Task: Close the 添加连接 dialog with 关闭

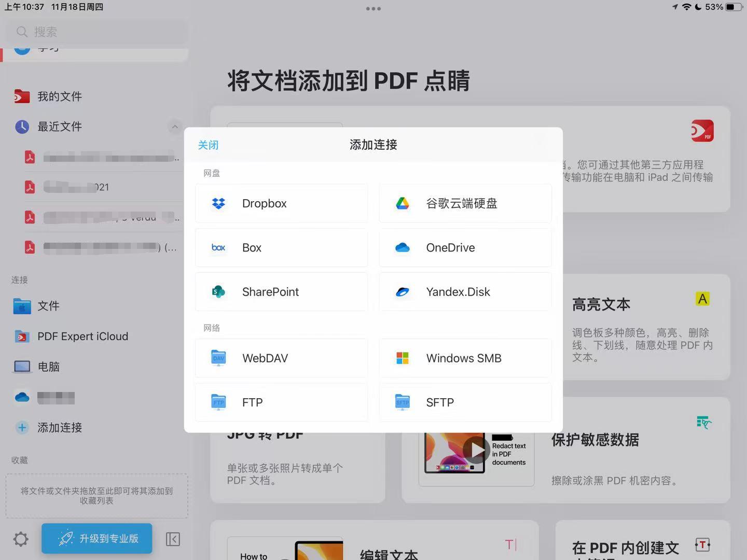Action: [208, 145]
